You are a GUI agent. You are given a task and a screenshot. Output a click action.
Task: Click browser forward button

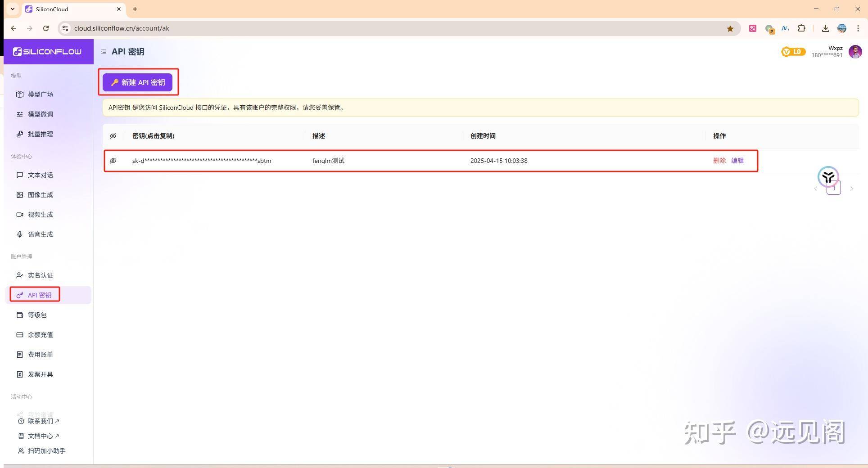coord(30,28)
